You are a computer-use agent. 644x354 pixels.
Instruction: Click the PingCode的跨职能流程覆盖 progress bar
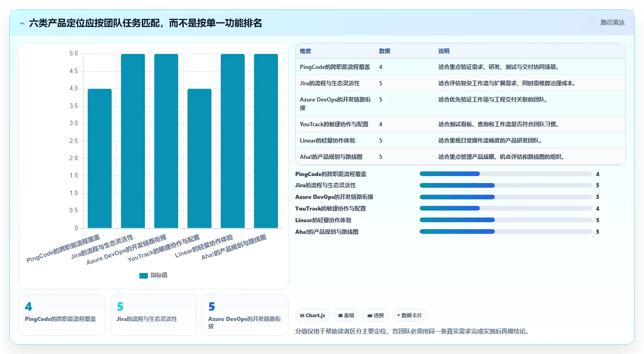[x=506, y=174]
